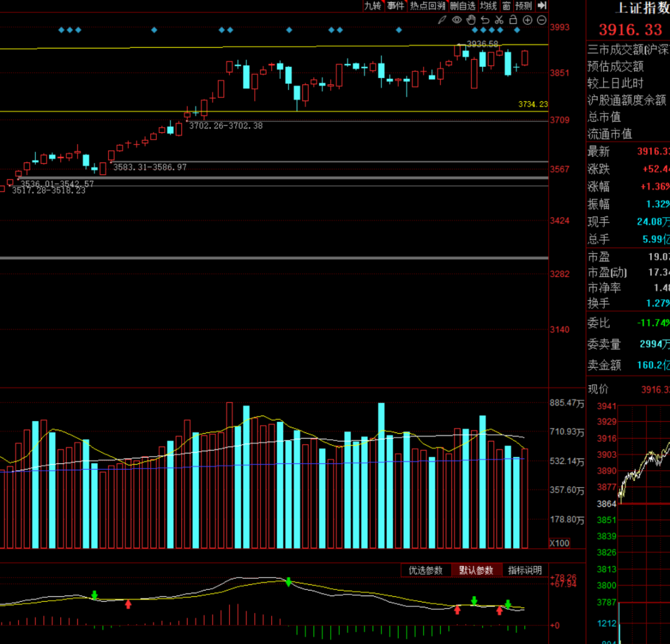Click the 热点回溯 toolbar button
This screenshot has width=670, height=644.
tap(427, 6)
